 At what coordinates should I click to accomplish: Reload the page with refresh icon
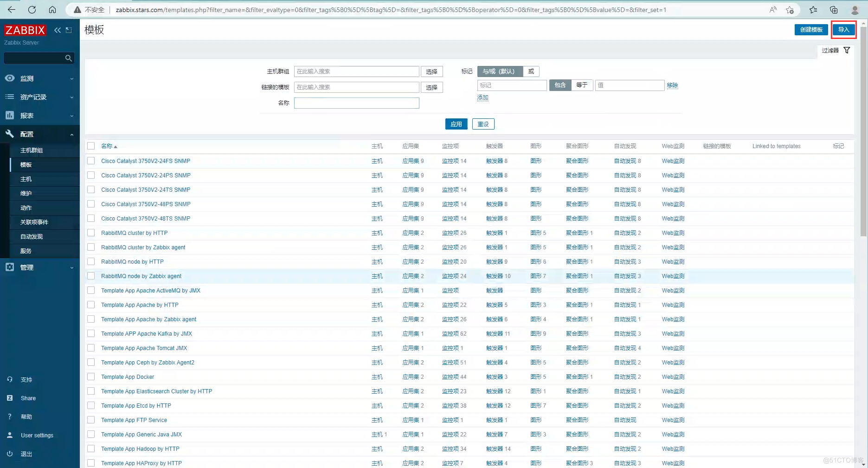click(x=32, y=9)
